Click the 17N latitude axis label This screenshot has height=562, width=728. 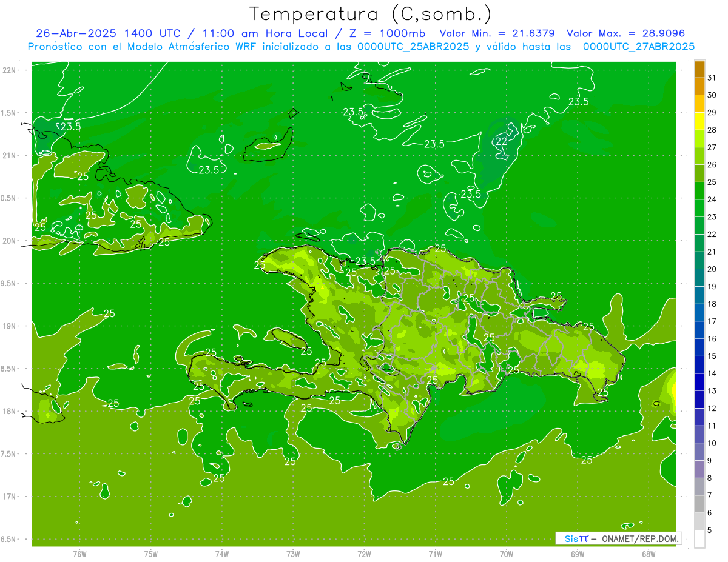coord(9,497)
